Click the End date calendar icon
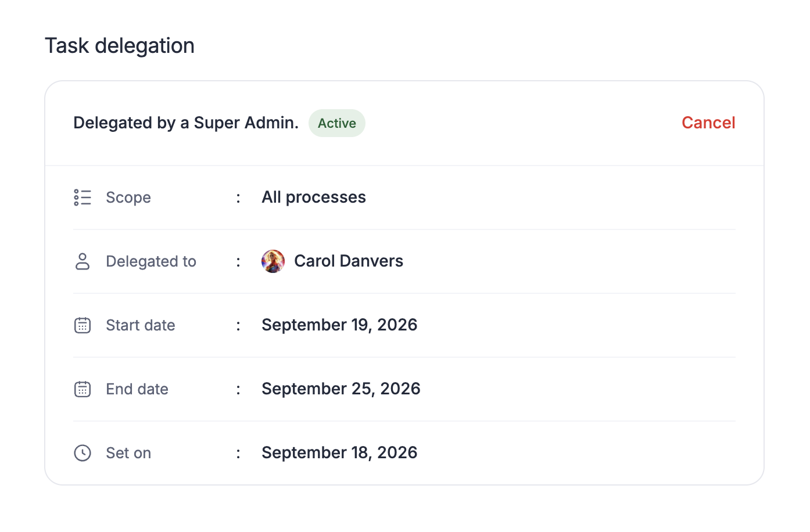 point(83,389)
